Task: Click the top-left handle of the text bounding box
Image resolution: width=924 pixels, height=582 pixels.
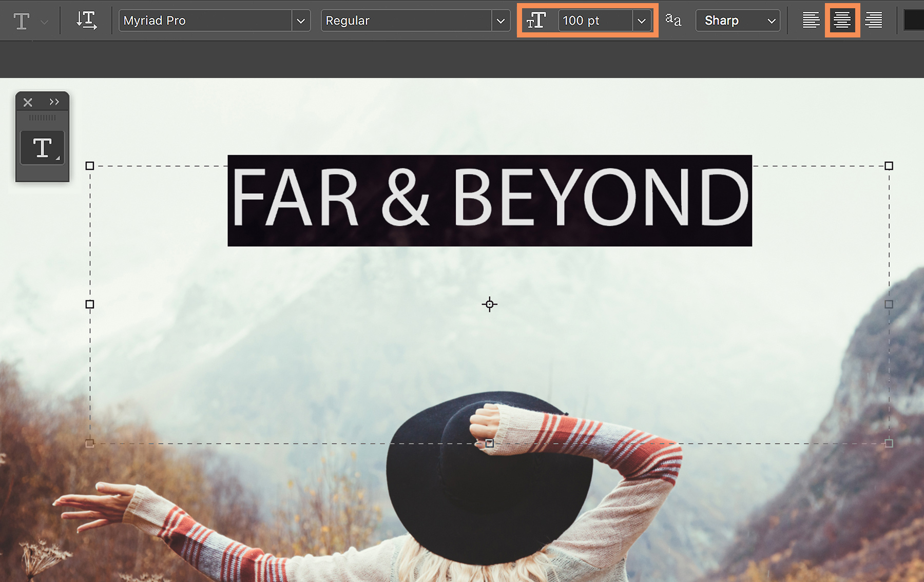Action: coord(90,165)
